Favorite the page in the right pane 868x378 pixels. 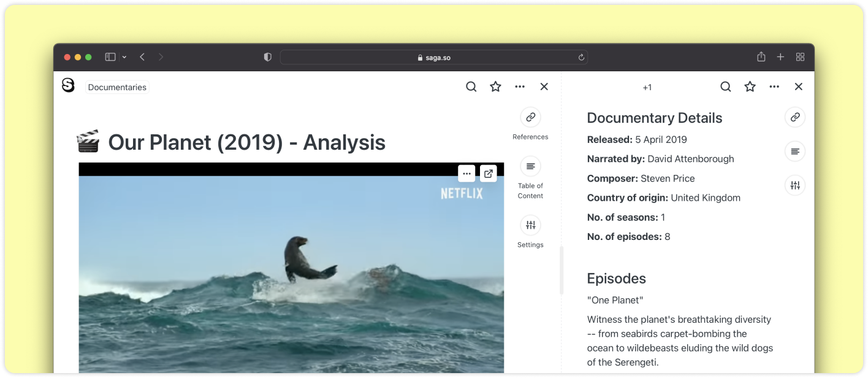tap(750, 87)
